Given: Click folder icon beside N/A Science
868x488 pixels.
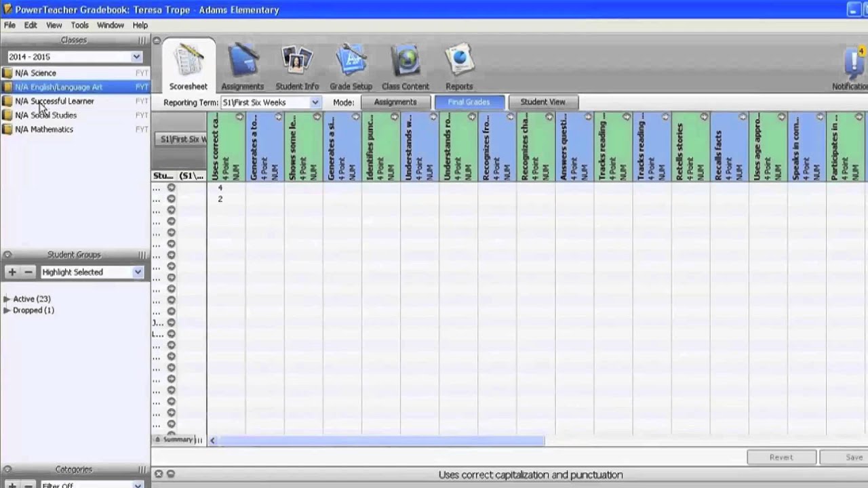Looking at the screenshot, I should [x=7, y=73].
